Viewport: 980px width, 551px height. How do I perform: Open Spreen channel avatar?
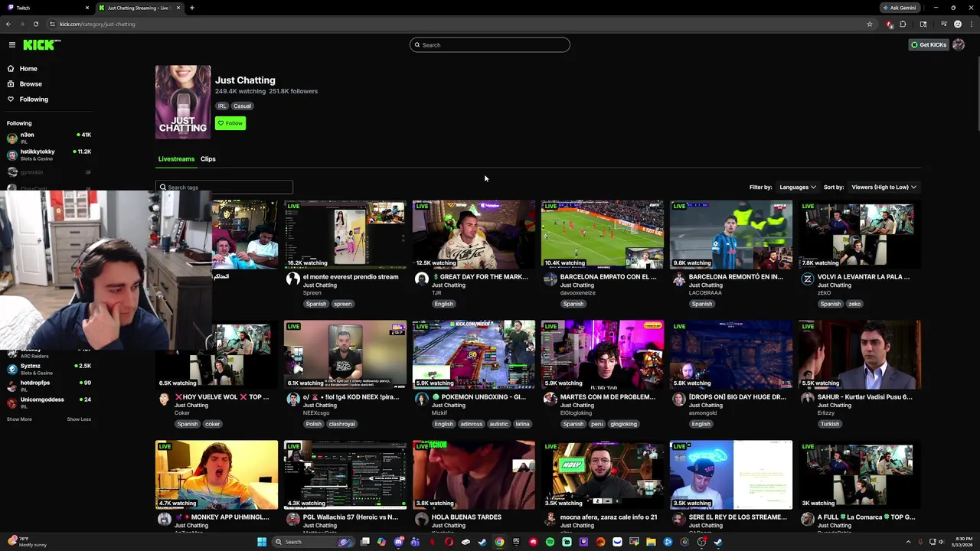292,279
